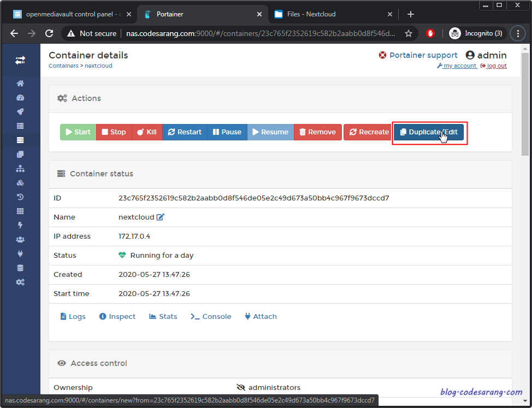Click IP address value 172.17.0.4

click(x=134, y=236)
